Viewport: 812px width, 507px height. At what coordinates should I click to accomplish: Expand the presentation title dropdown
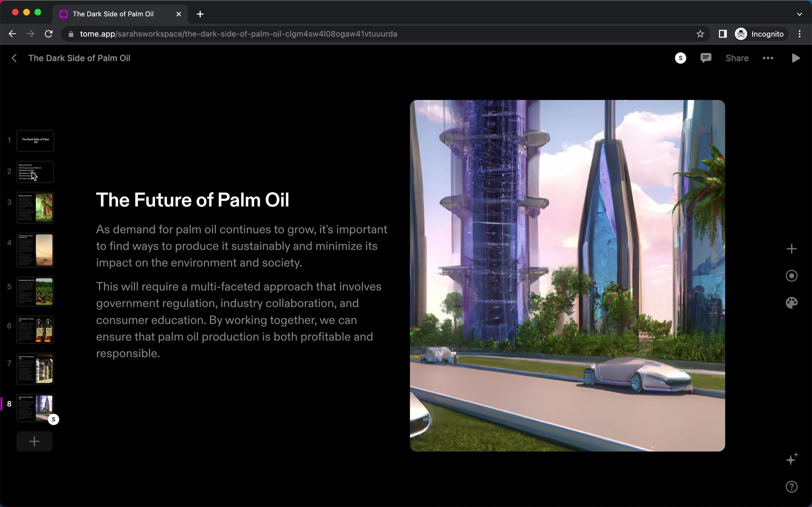pos(79,58)
